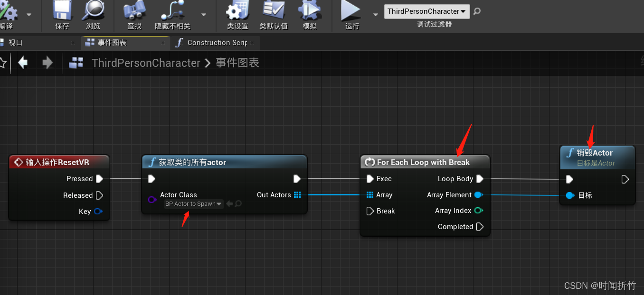Click 获取类的所有actor output exec pin
This screenshot has height=295, width=644.
[x=297, y=179]
